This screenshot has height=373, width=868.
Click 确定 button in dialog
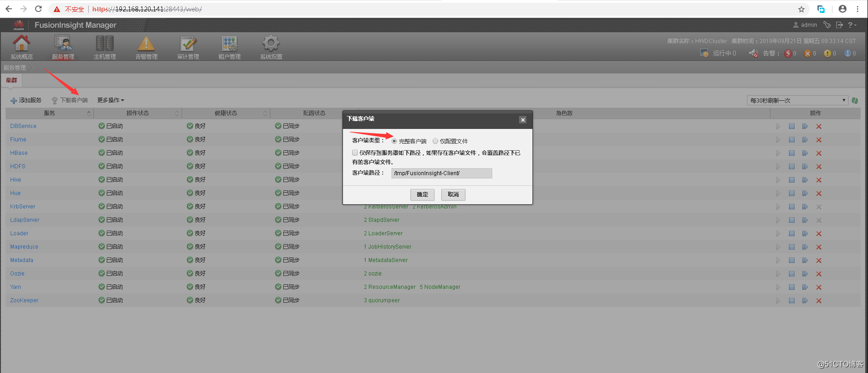422,195
